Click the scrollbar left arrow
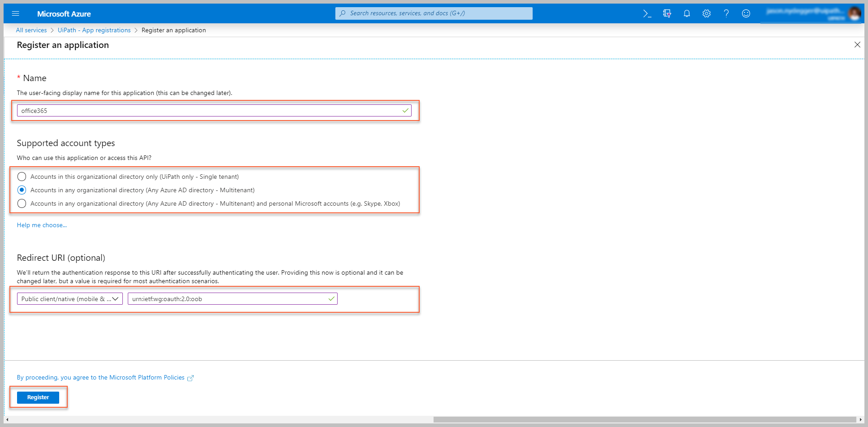This screenshot has height=427, width=868. tap(7, 420)
